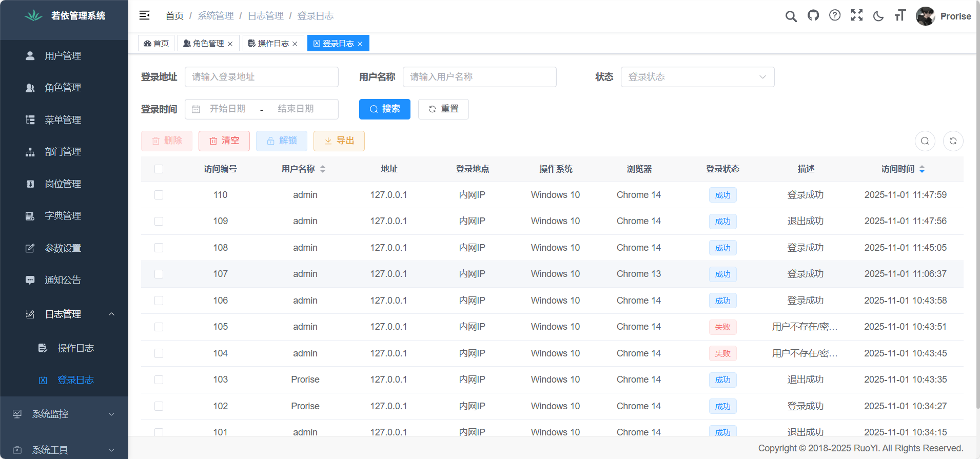Hide the search panel using round search icon

click(x=925, y=141)
